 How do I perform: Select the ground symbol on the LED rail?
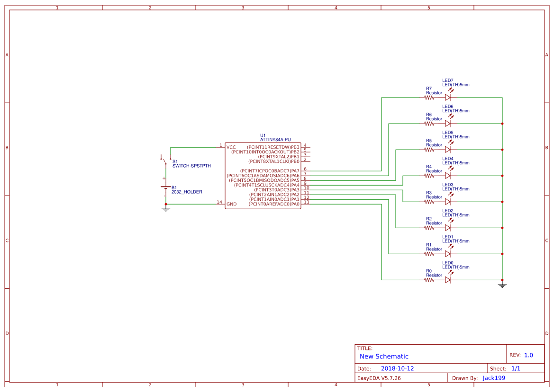pos(502,285)
